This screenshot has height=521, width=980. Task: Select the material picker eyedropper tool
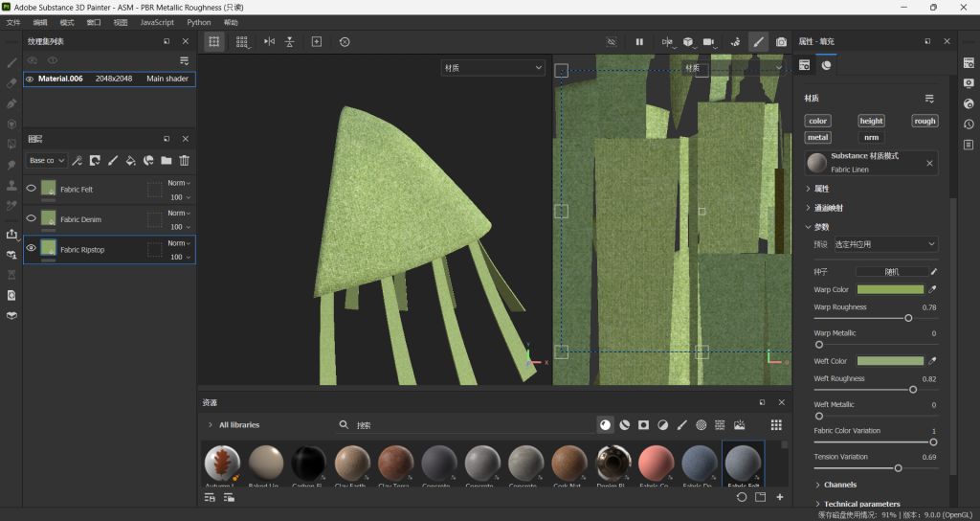pos(11,206)
